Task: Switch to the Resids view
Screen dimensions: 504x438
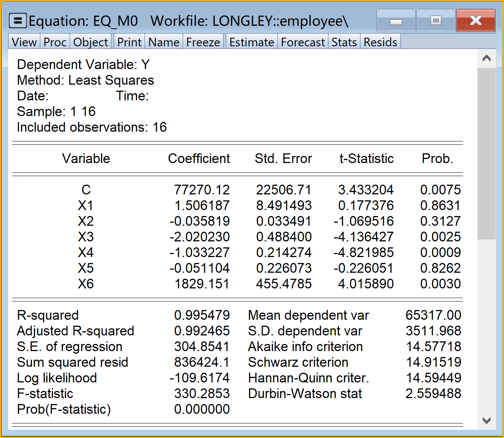Action: tap(380, 42)
